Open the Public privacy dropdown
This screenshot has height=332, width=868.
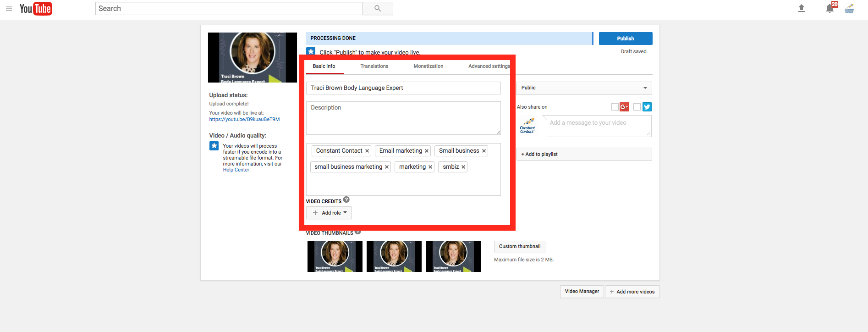click(584, 88)
